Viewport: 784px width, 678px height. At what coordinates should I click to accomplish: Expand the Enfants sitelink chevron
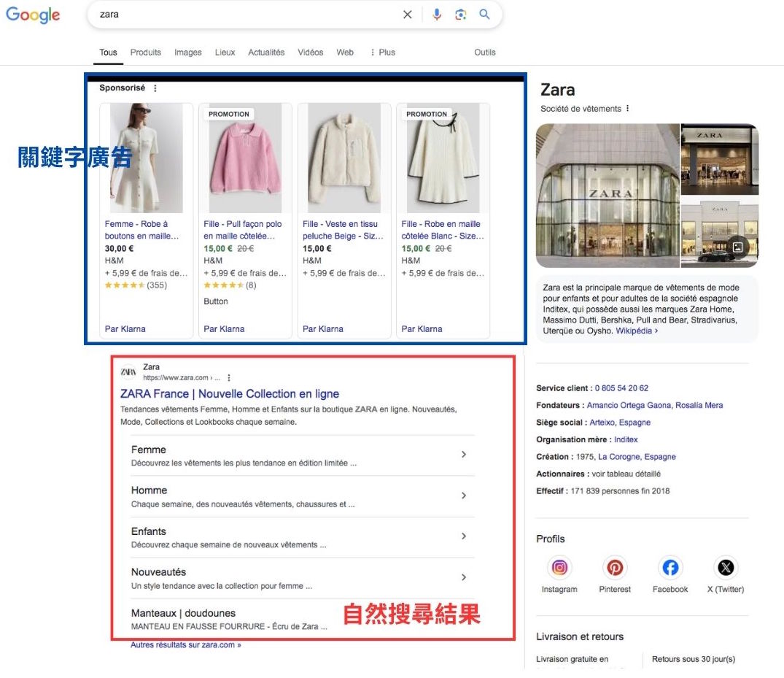(464, 536)
